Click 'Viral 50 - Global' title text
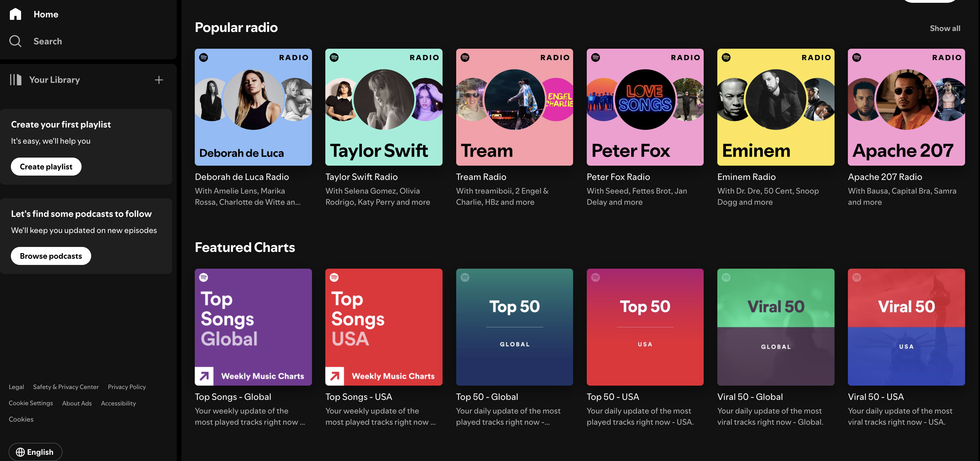The image size is (980, 461). click(750, 397)
